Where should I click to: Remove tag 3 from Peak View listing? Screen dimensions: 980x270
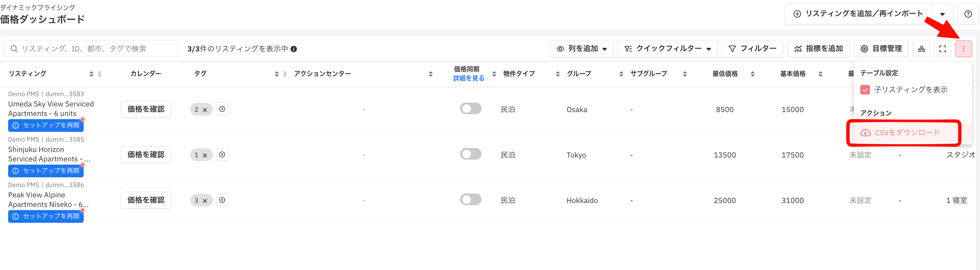click(x=205, y=201)
